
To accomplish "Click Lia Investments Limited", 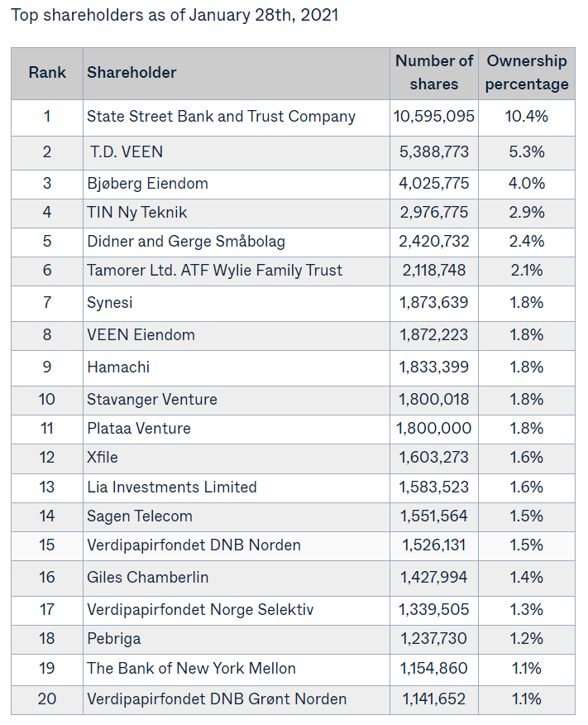I will coord(172,487).
